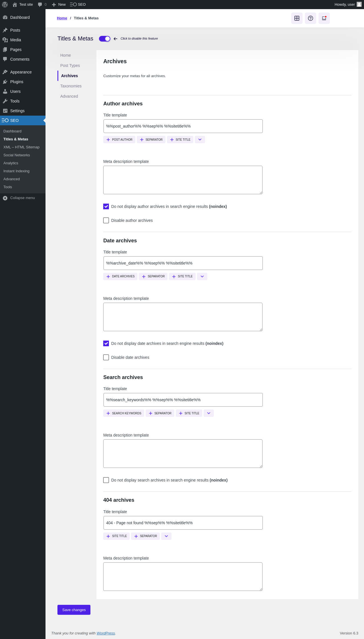Open the grid layout icon in header
Viewport: 364px width, 639px height.
[x=297, y=18]
